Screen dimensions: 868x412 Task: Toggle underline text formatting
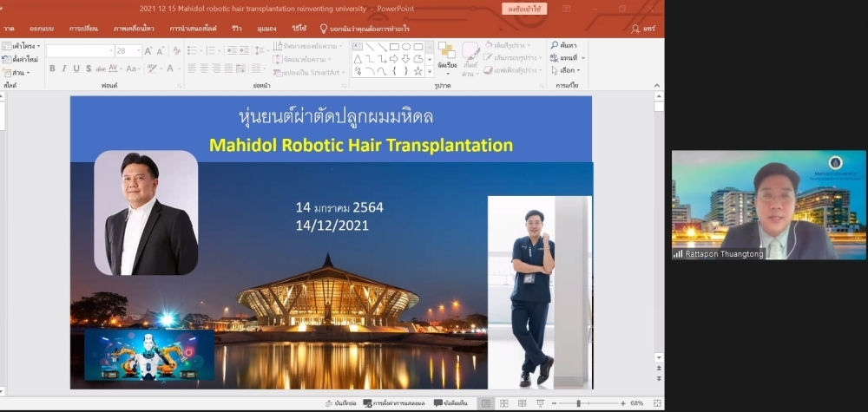[76, 69]
